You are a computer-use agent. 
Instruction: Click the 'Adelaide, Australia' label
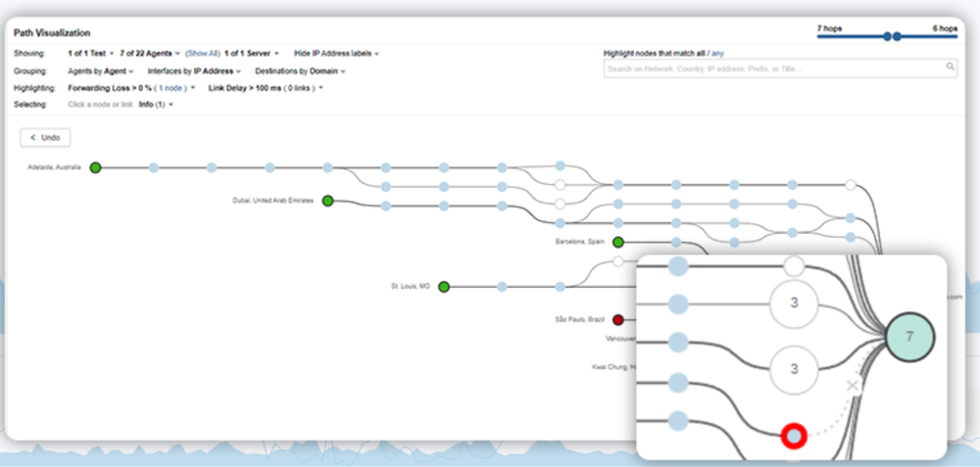tap(54, 167)
